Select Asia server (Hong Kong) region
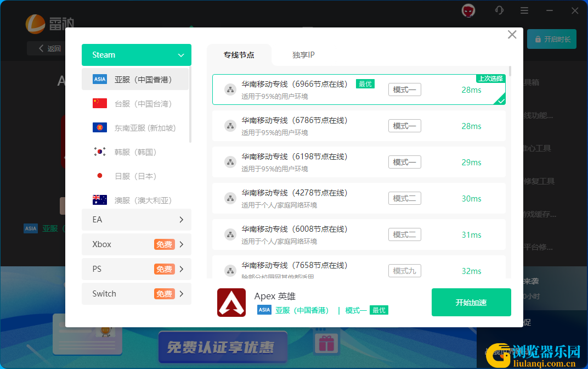This screenshot has height=369, width=588. coord(135,79)
